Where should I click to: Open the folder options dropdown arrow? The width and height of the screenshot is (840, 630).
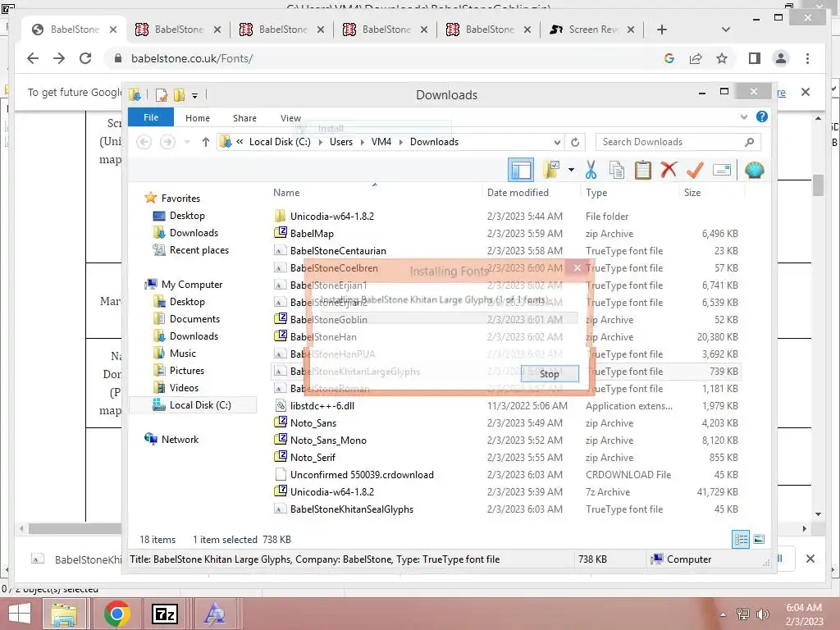tap(571, 171)
